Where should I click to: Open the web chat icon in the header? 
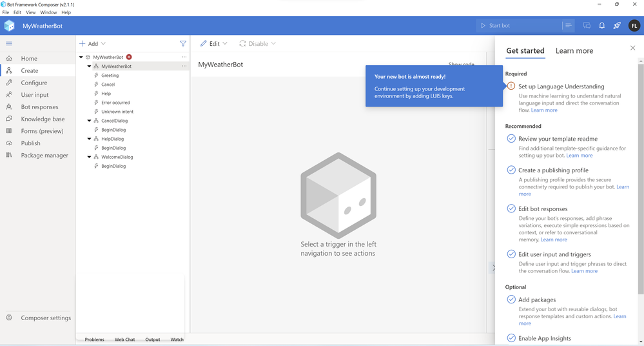pyautogui.click(x=587, y=26)
